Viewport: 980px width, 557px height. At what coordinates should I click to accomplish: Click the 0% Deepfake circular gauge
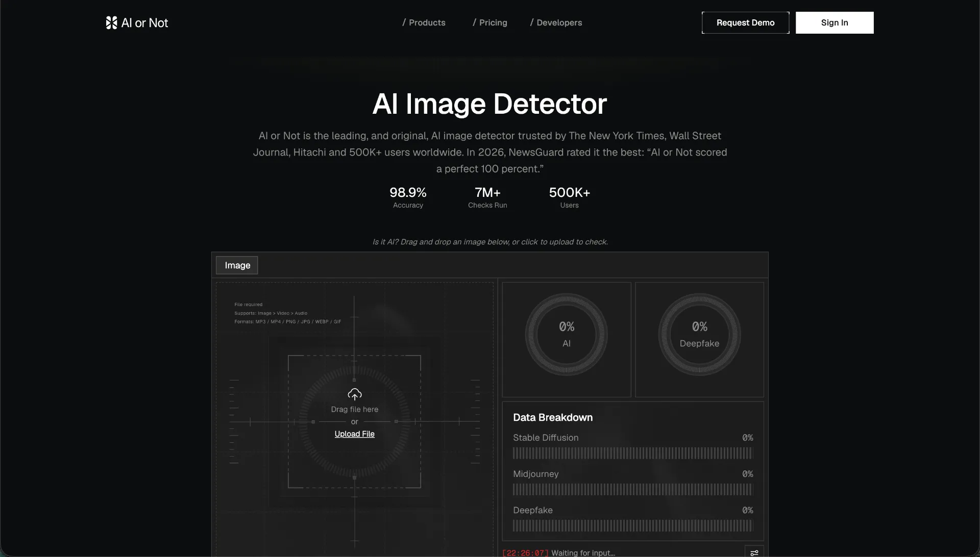pyautogui.click(x=699, y=335)
